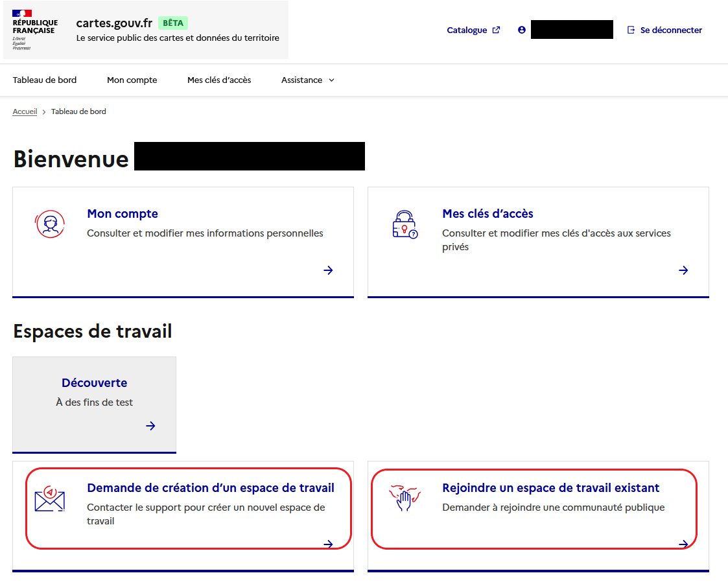The width and height of the screenshot is (728, 584).
Task: Click the cartes.gouv.fr site title
Action: coord(114,23)
